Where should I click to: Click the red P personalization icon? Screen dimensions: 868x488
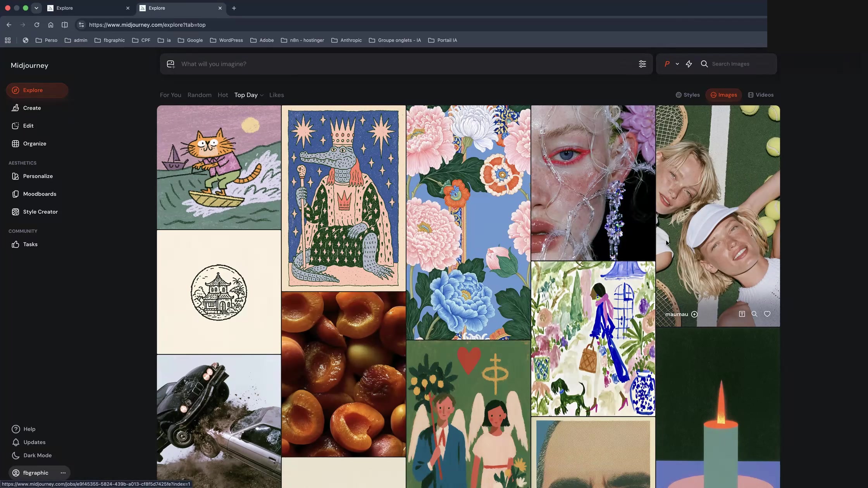pyautogui.click(x=667, y=64)
